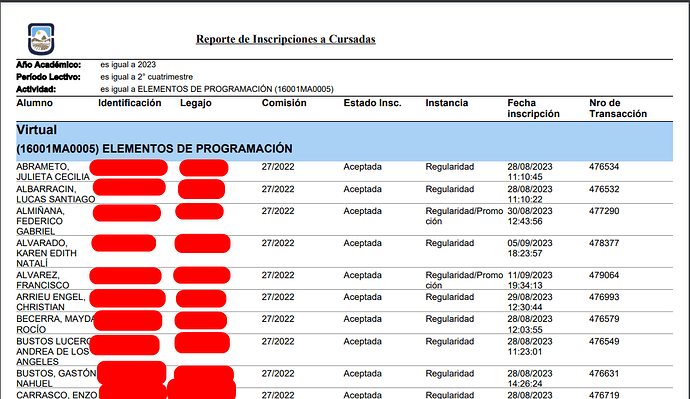Screen dimensions: 690x399
Task: Click student name ALMIÑANA, FEDERICO GABRIEL
Action: pyautogui.click(x=40, y=221)
